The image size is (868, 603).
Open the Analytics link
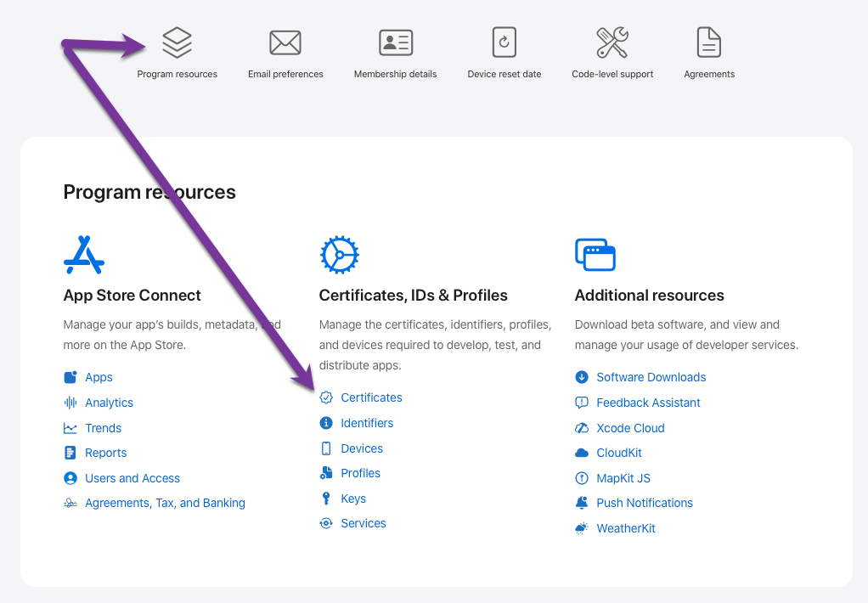click(x=109, y=403)
